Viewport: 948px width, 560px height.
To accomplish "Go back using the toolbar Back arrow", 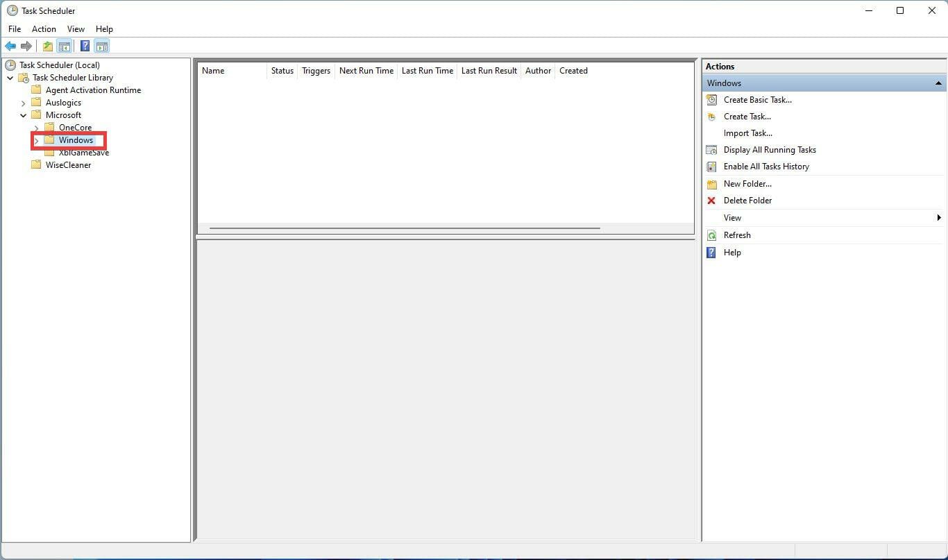I will (x=10, y=46).
